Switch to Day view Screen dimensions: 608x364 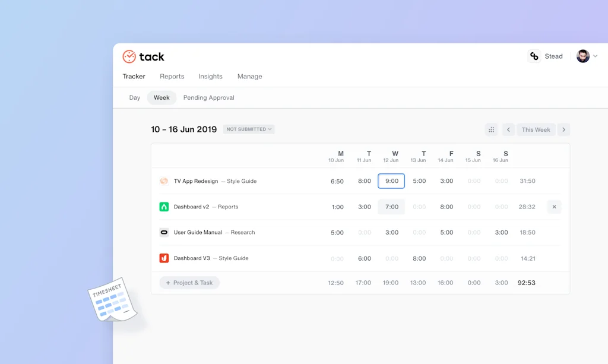pyautogui.click(x=135, y=98)
